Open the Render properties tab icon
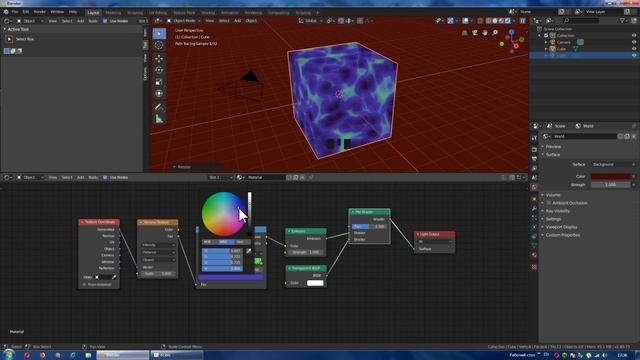This screenshot has width=640, height=360. click(534, 150)
